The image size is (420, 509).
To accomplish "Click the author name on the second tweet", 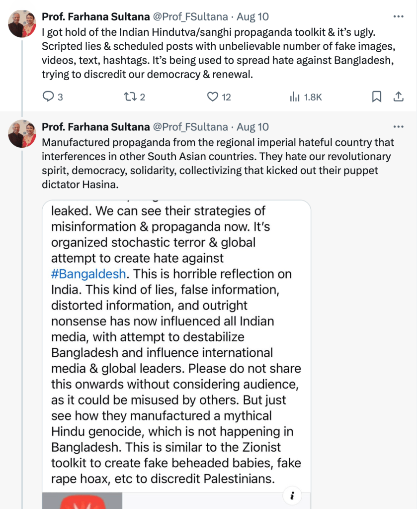I will [x=95, y=127].
